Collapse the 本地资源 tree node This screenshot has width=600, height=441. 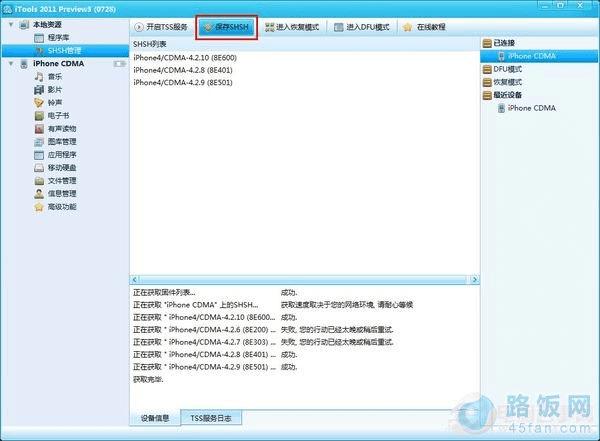[11, 25]
